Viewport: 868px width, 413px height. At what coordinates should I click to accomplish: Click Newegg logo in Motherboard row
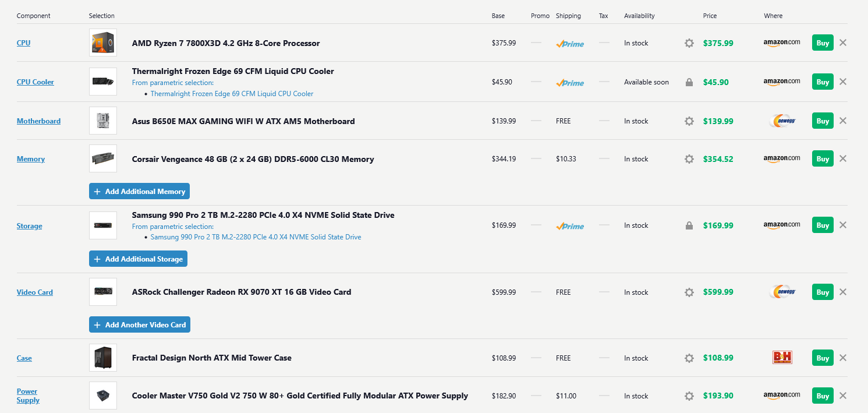coord(782,121)
